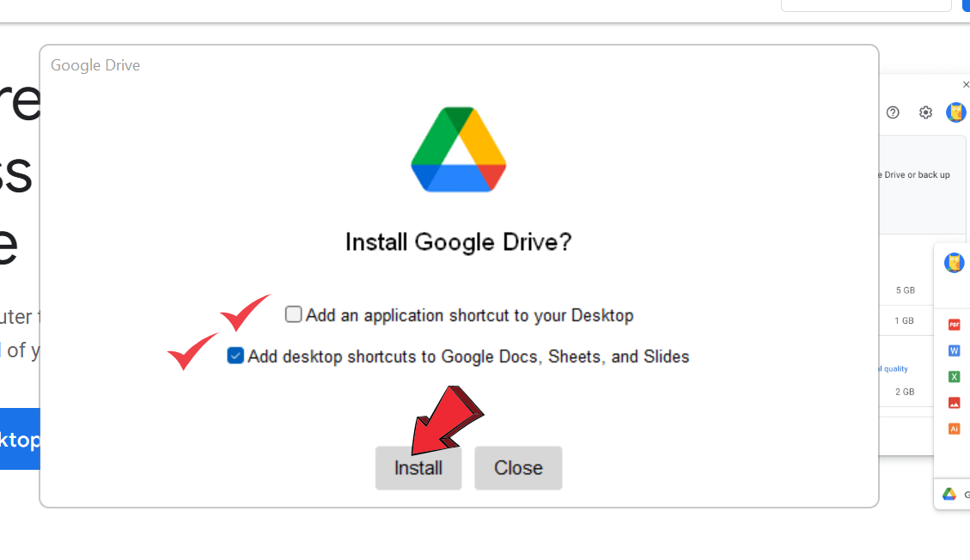Enable the Desktop application shortcut checkbox
970x560 pixels.
click(x=294, y=314)
